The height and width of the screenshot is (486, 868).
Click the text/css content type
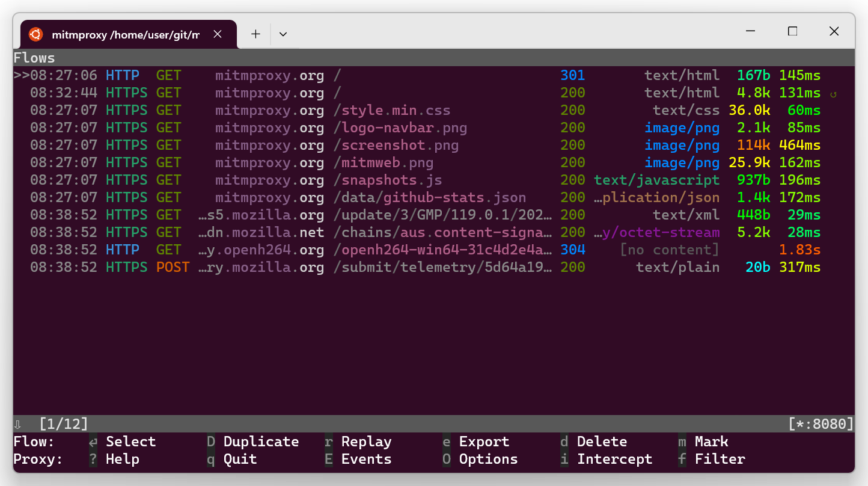pos(686,110)
